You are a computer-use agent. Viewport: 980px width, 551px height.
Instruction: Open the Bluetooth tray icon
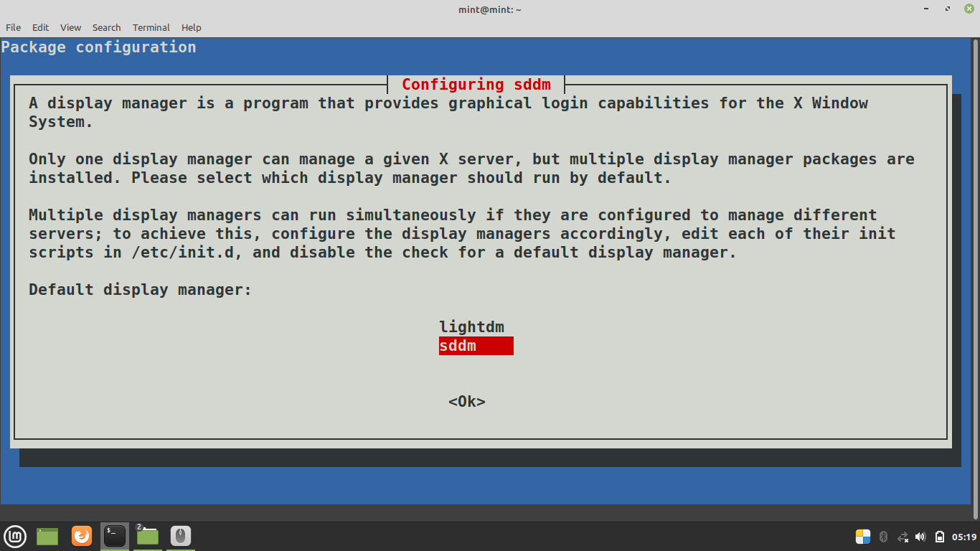point(883,536)
